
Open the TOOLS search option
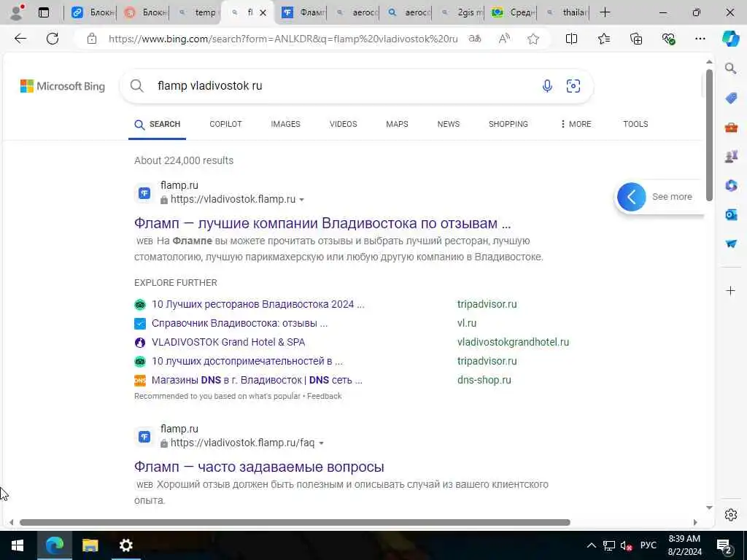coord(635,124)
